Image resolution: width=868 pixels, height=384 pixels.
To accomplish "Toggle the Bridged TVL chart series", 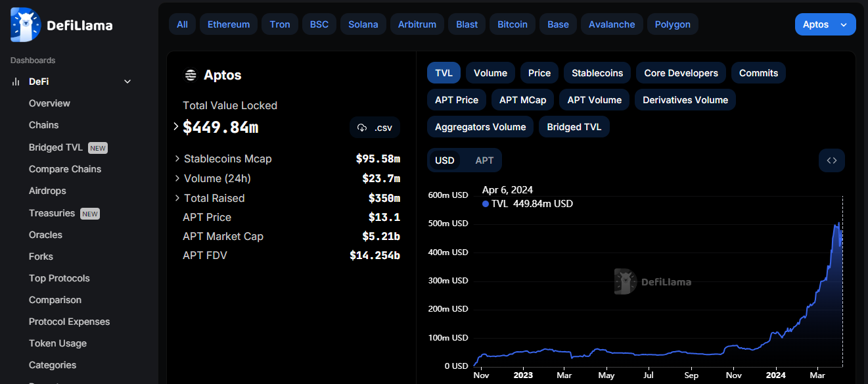I will tap(574, 127).
